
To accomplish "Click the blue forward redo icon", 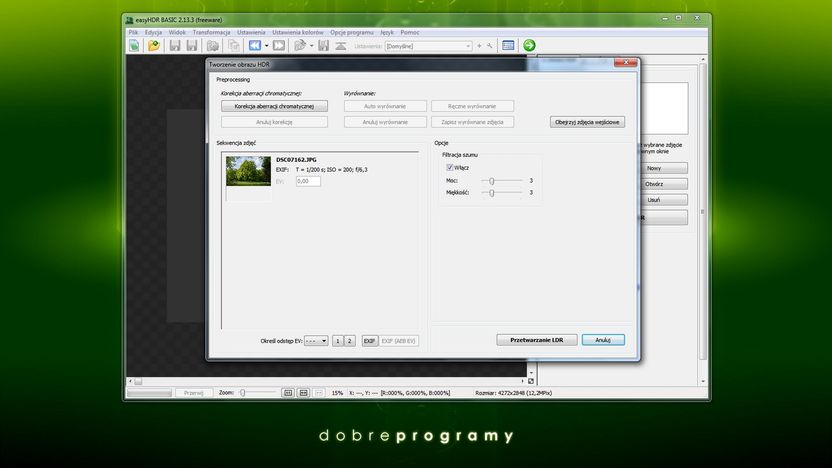I will point(279,46).
